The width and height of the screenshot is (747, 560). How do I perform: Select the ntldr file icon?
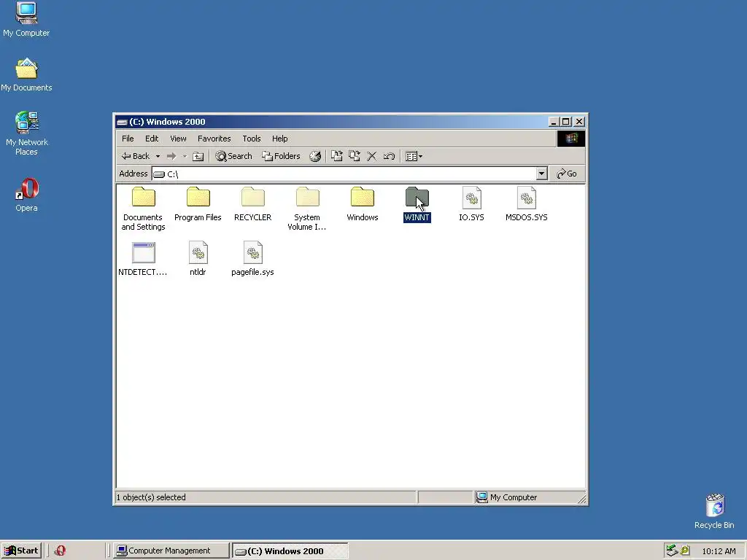click(x=198, y=252)
